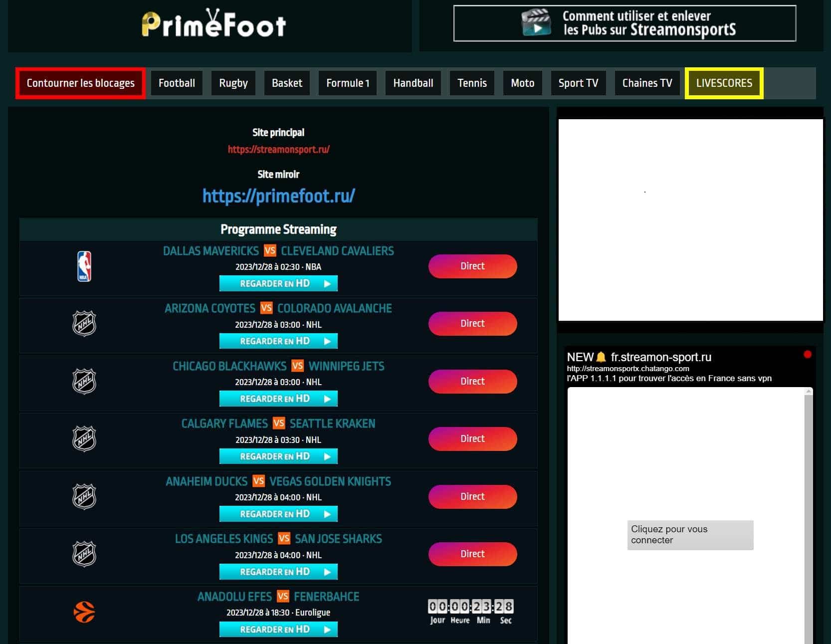Open Anaheim Ducks vs Vegas Golden Knights match
The height and width of the screenshot is (644, 831).
(278, 481)
